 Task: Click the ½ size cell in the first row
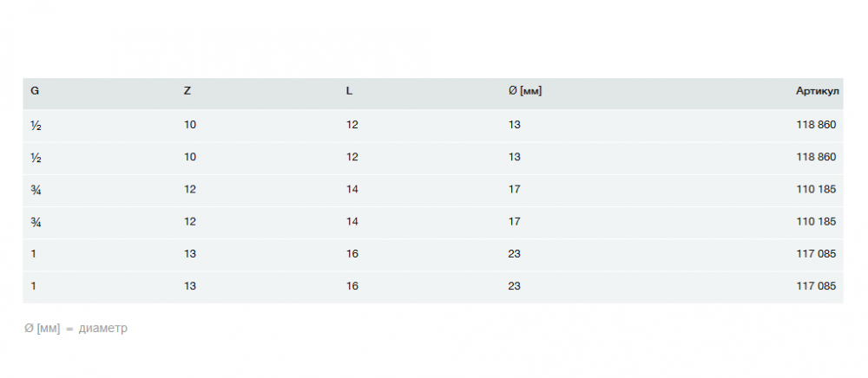pyautogui.click(x=36, y=125)
